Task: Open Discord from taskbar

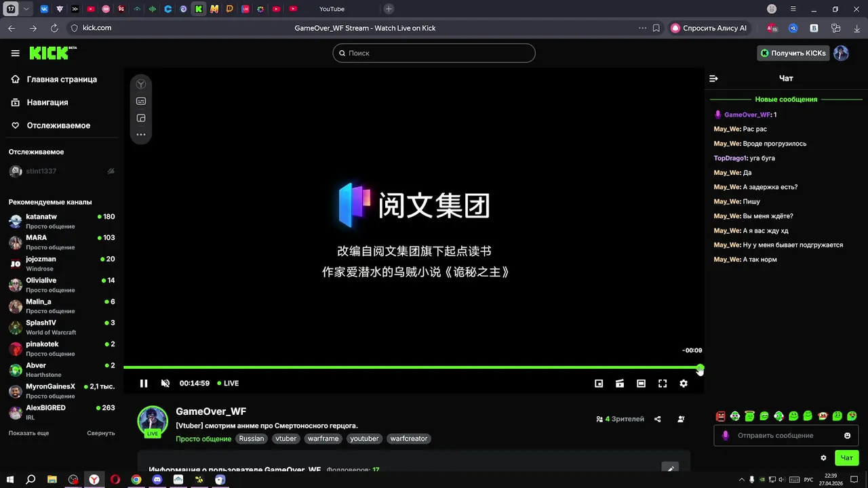Action: tap(157, 479)
